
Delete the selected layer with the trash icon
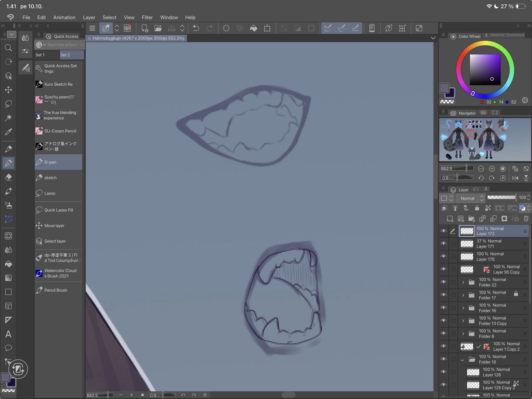coord(526,219)
